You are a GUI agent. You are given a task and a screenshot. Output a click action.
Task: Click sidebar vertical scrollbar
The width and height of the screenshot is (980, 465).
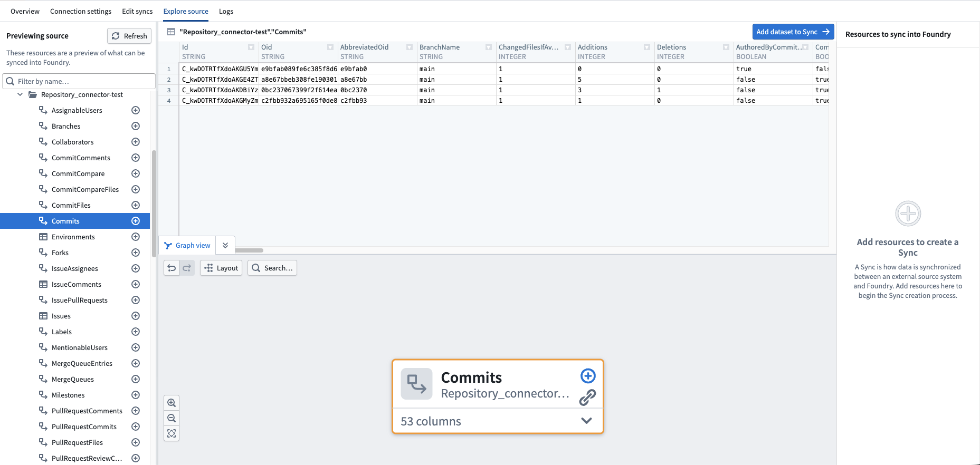(154, 203)
